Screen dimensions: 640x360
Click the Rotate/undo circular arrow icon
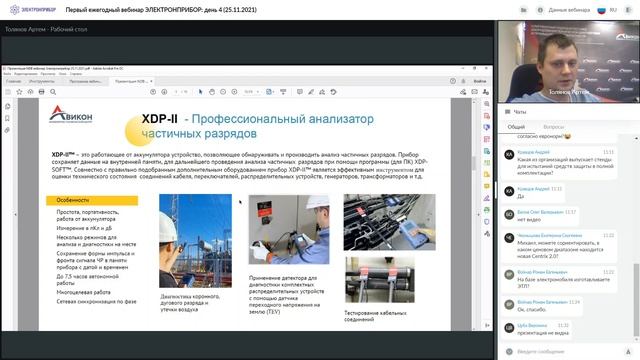click(333, 92)
